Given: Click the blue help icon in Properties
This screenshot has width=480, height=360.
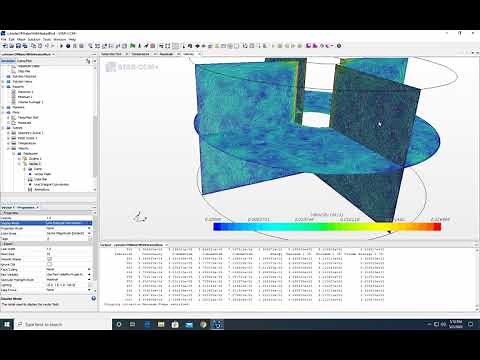Looking at the screenshot, I should click(x=94, y=298).
